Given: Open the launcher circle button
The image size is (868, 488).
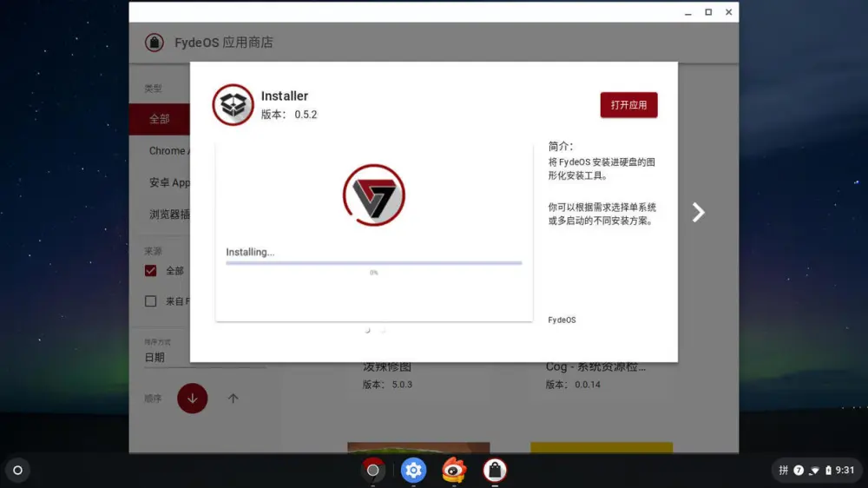Looking at the screenshot, I should 17,471.
